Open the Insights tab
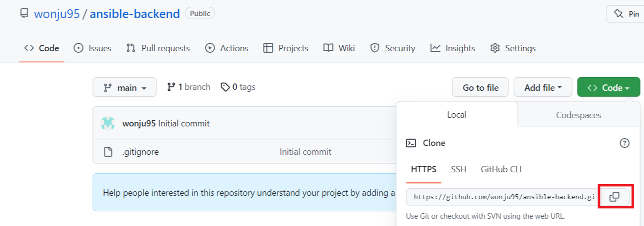 tap(452, 48)
